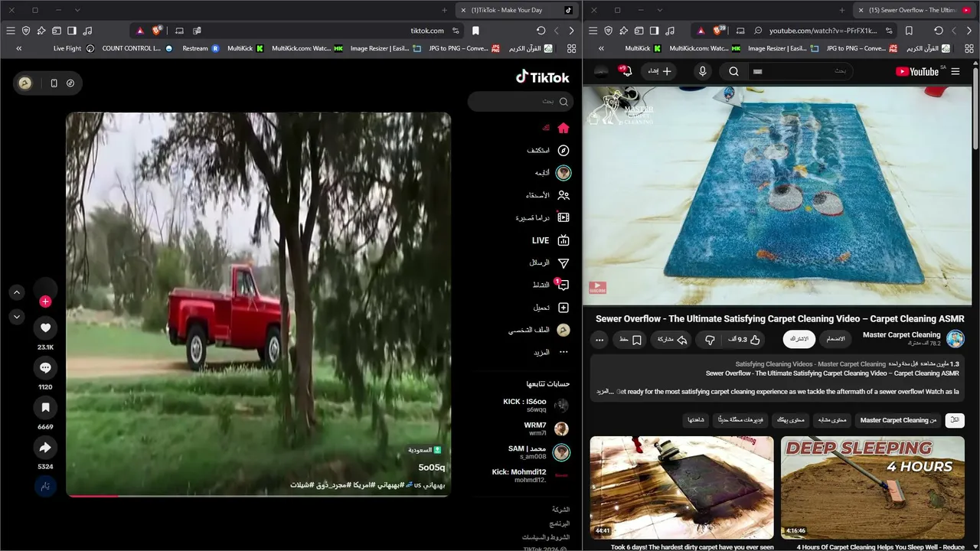Subscribe to Master Carpet Cleaning (الاشتراك)
This screenshot has width=980, height=551.
799,339
